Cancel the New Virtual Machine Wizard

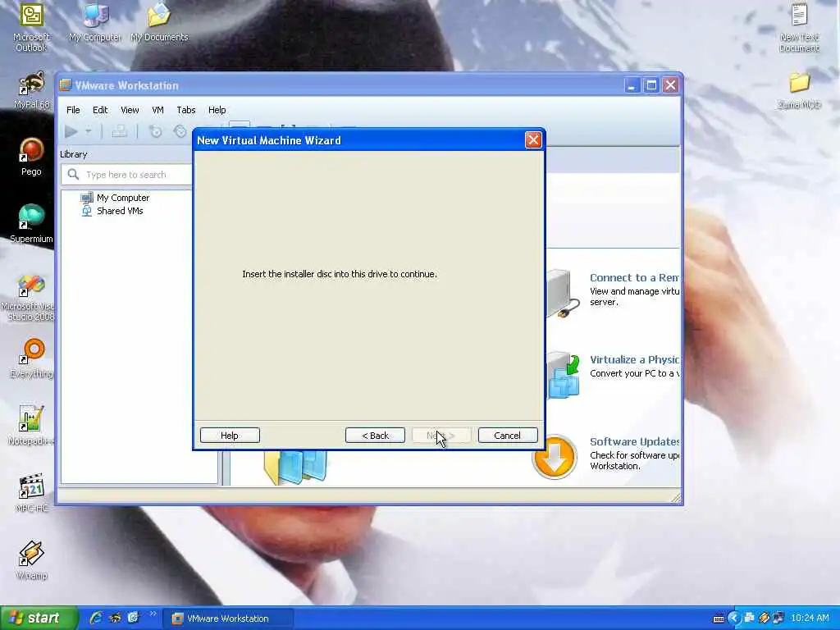pos(507,436)
